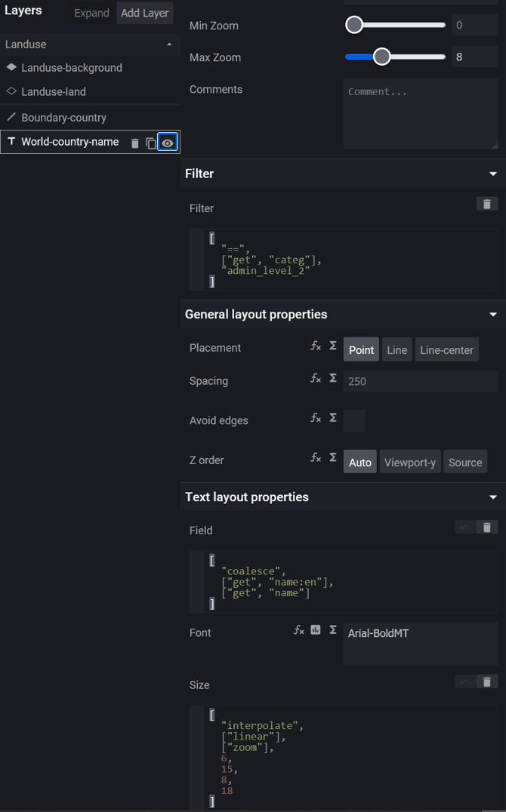
Task: Click the Expand button in Layers
Action: 91,13
